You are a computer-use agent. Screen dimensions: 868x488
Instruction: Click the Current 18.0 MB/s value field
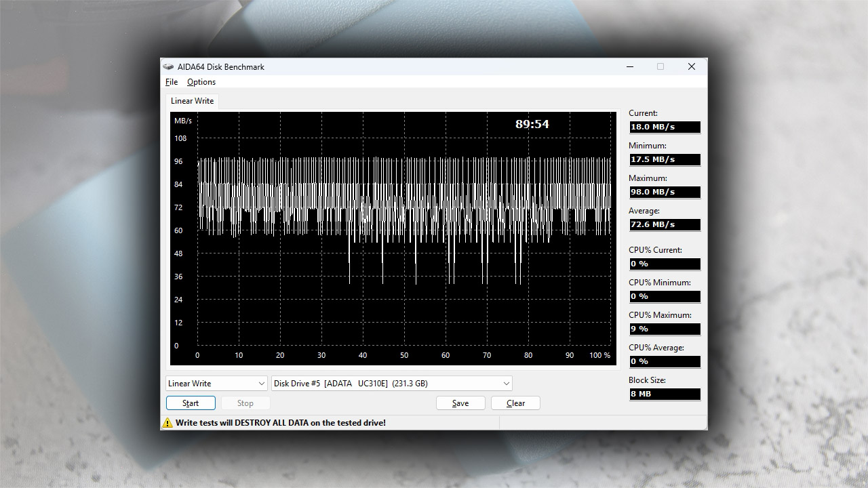click(665, 127)
